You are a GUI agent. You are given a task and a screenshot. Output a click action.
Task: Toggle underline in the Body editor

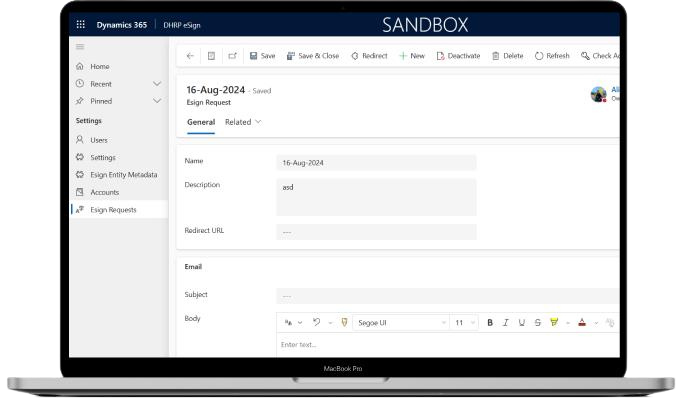click(x=522, y=323)
